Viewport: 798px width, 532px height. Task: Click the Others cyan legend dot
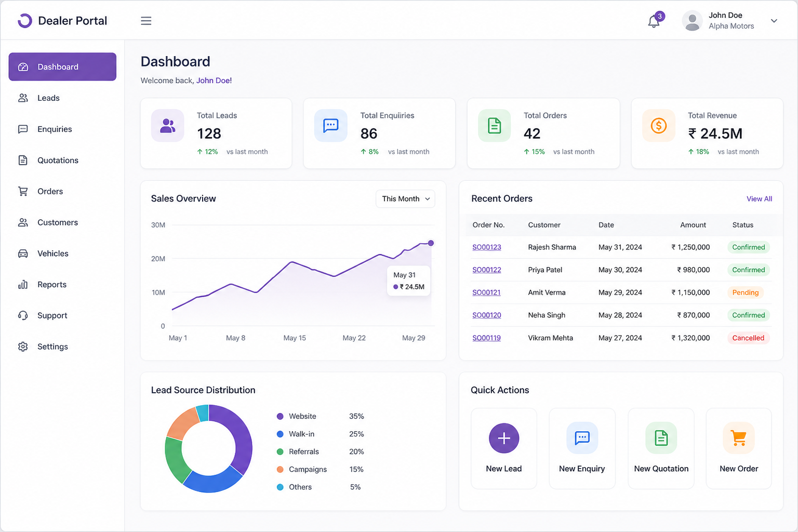click(x=280, y=487)
